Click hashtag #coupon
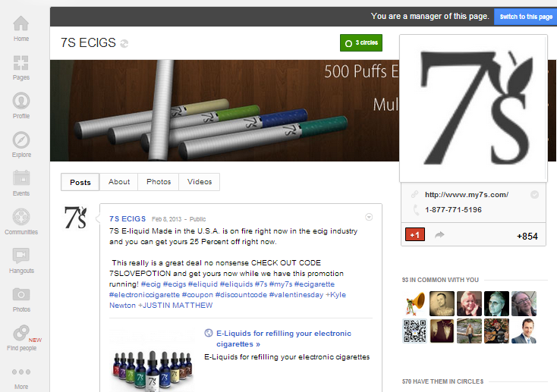This screenshot has width=557, height=392. pyautogui.click(x=197, y=295)
